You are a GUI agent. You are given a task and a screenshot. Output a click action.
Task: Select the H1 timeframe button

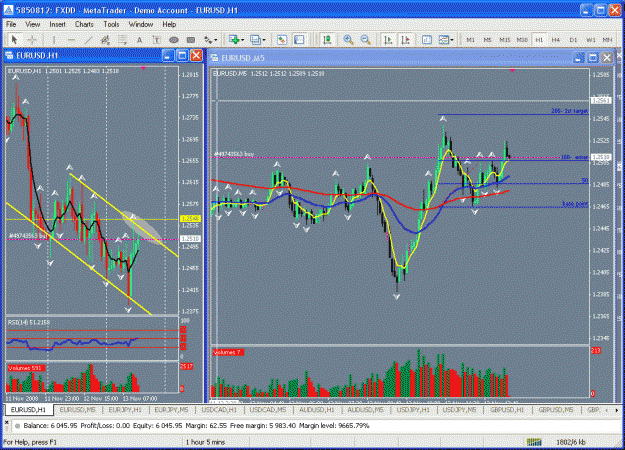539,40
